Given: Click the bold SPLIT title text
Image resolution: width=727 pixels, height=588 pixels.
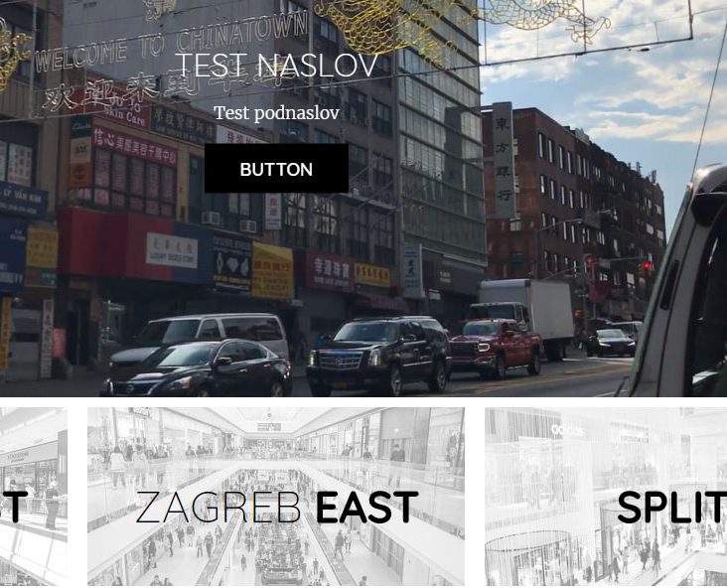Looking at the screenshot, I should click(x=671, y=508).
